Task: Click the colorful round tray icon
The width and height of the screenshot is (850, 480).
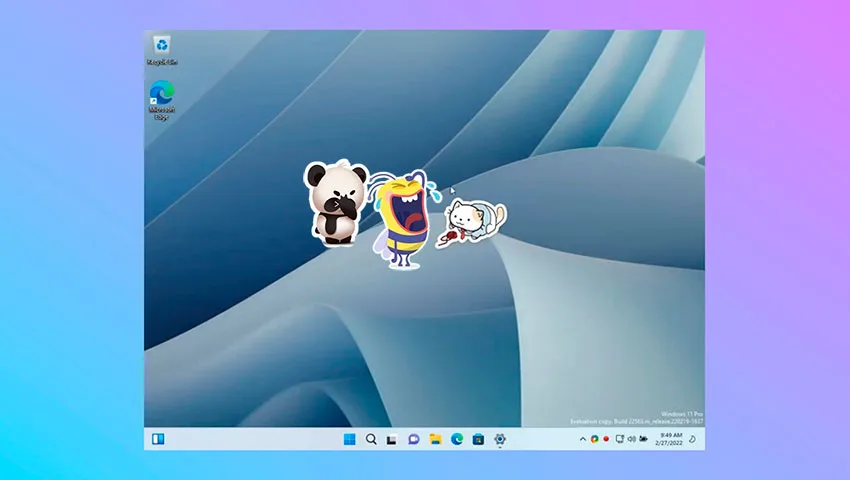Action: click(x=595, y=439)
